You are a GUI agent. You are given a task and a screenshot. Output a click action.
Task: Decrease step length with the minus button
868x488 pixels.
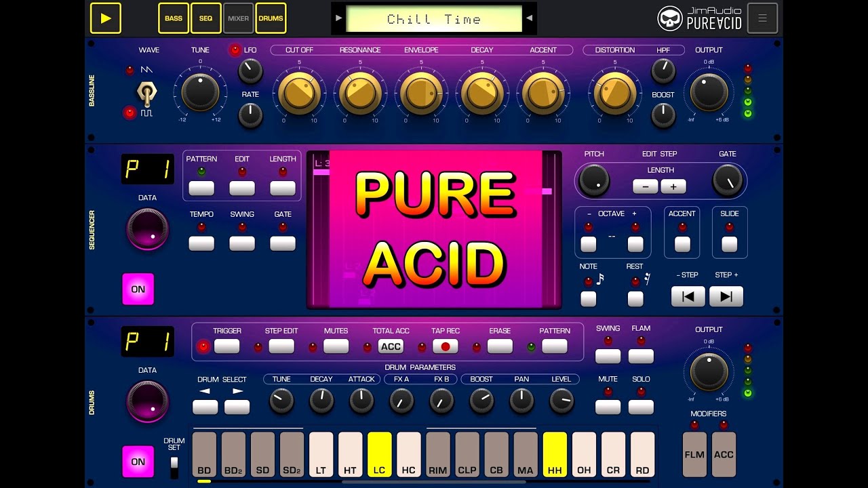point(646,186)
